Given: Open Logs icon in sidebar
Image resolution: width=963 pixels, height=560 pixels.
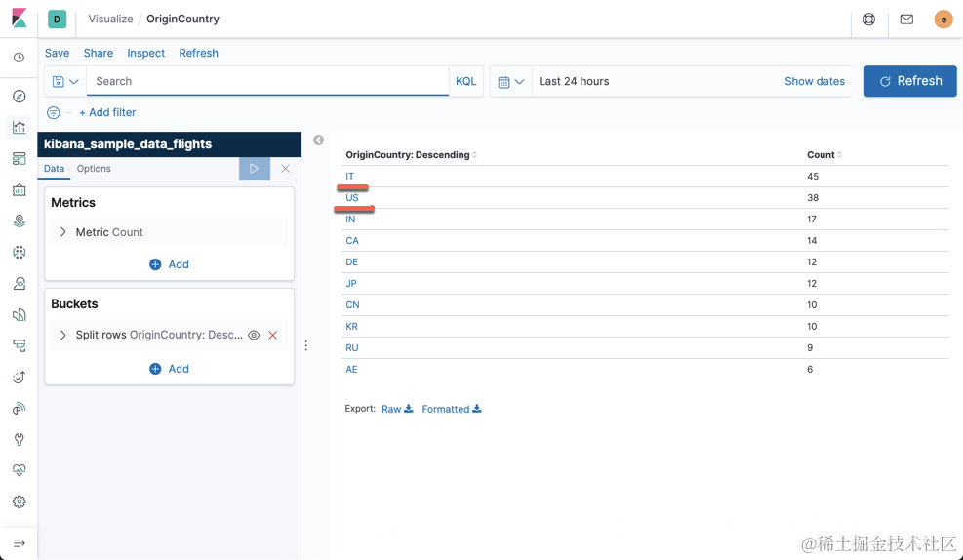Looking at the screenshot, I should (20, 314).
